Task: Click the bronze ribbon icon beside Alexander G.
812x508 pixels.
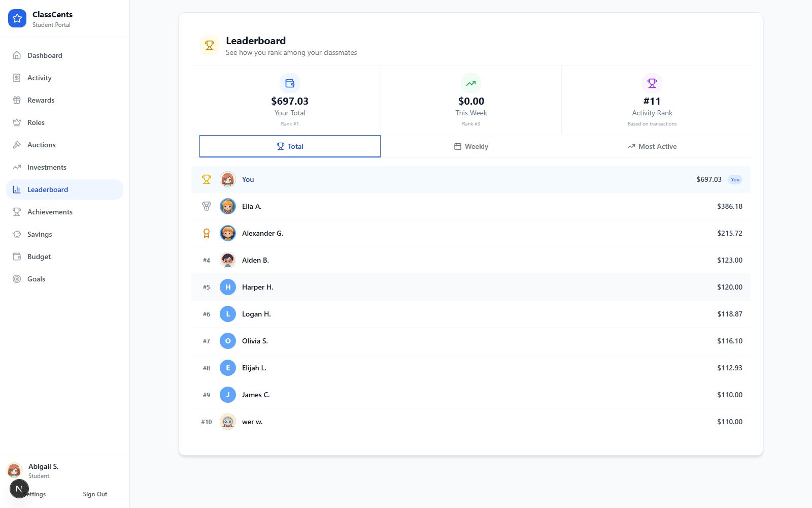Action: point(207,233)
